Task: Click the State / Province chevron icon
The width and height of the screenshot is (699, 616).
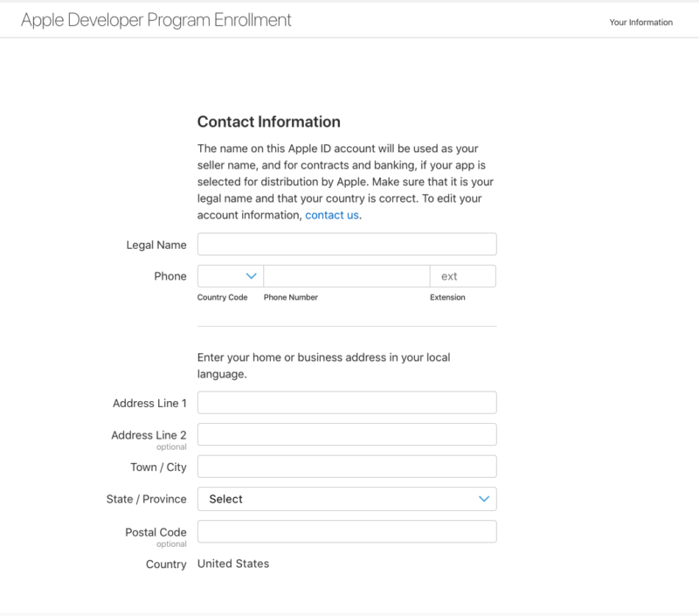Action: [483, 499]
